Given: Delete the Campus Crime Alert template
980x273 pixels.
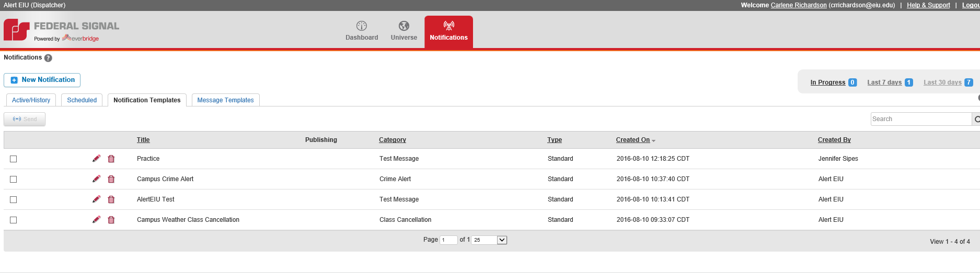Looking at the screenshot, I should tap(111, 179).
